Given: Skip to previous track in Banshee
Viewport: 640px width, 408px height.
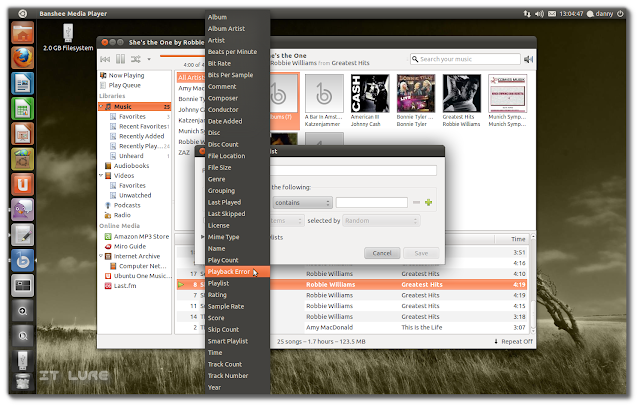Looking at the screenshot, I should pyautogui.click(x=105, y=60).
